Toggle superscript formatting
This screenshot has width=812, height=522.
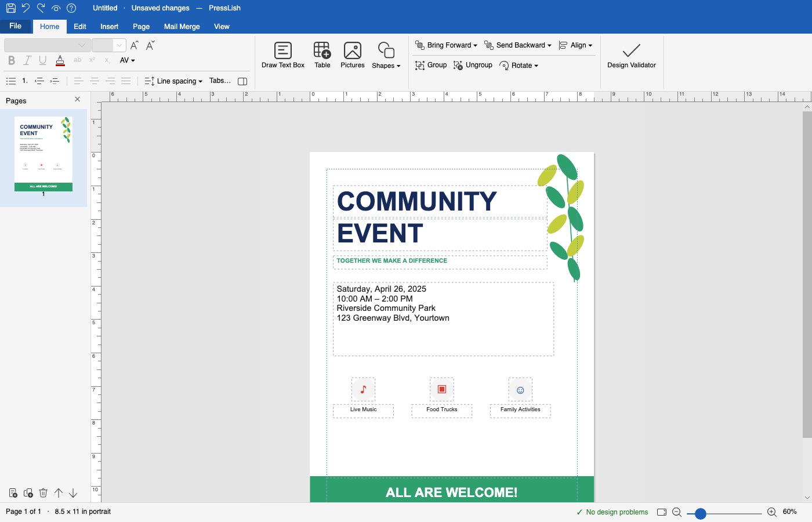click(x=92, y=60)
